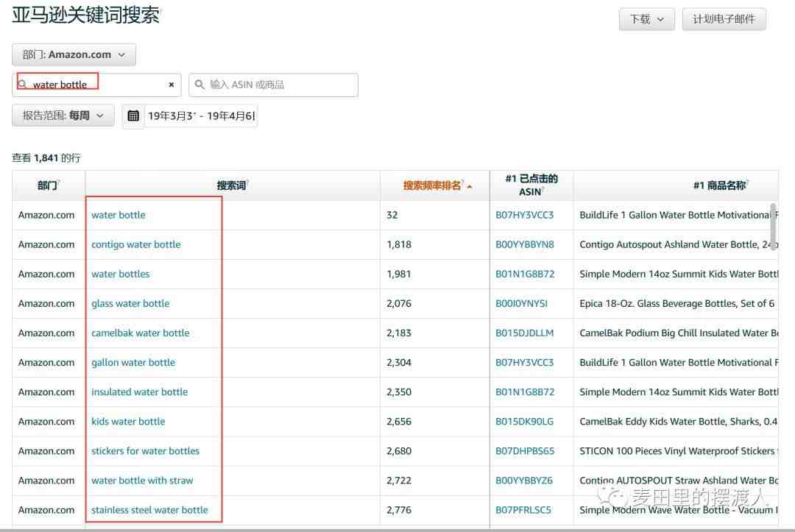Image resolution: width=795 pixels, height=532 pixels.
Task: Select rank value 2,722 cell
Action: (x=398, y=480)
